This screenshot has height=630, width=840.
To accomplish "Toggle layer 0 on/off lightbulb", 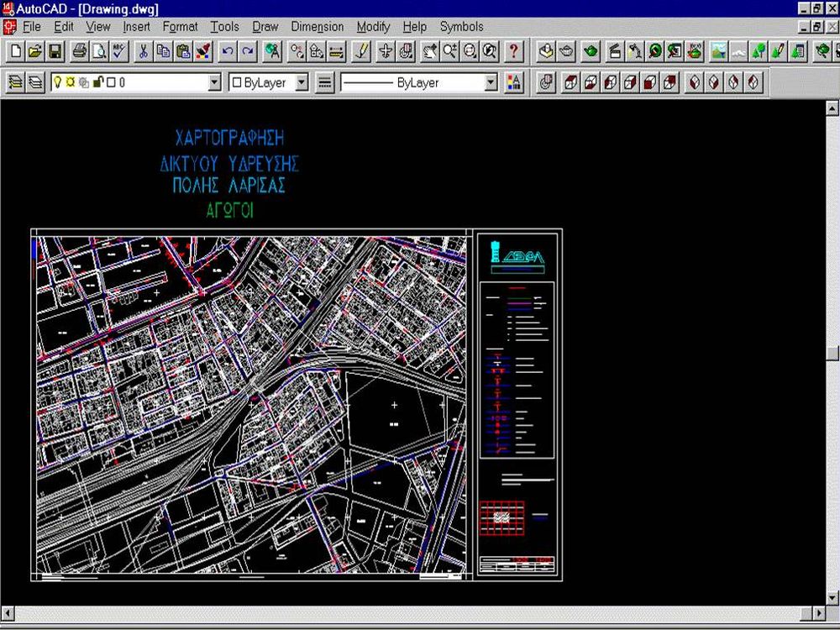I will [x=57, y=82].
